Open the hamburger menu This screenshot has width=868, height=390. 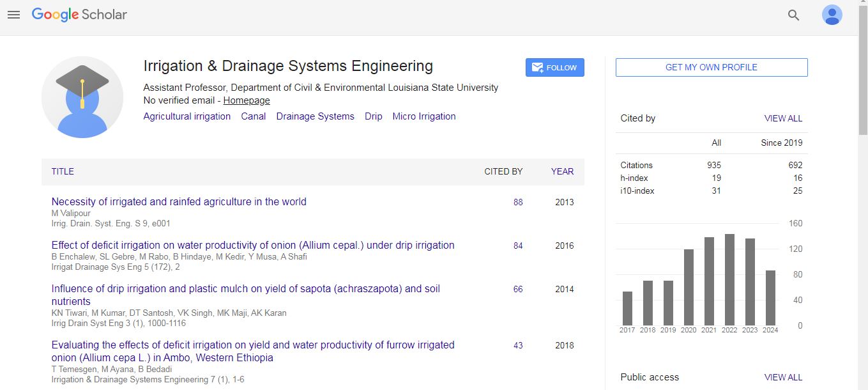(x=14, y=15)
